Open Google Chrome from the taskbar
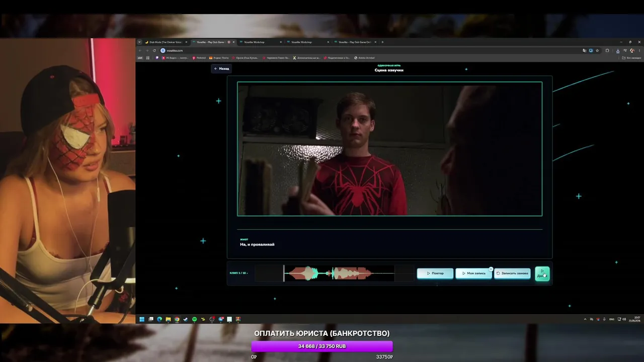Screen dimensions: 644x362 (x=177, y=319)
